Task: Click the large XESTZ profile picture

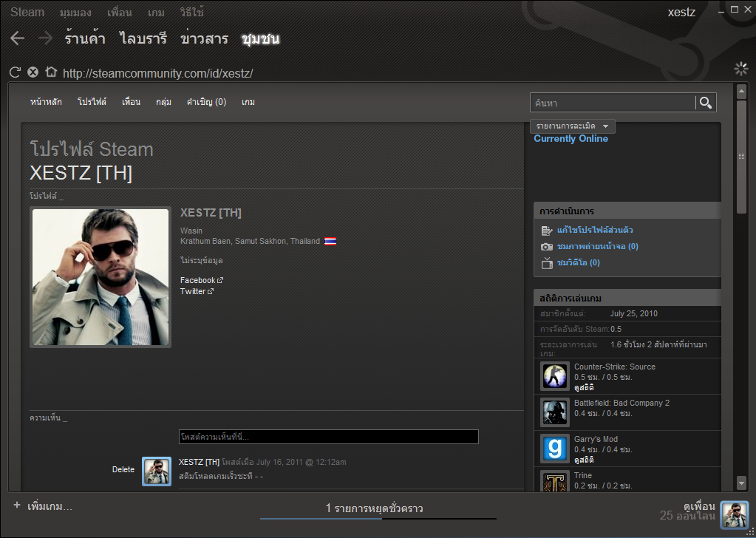Action: click(x=101, y=277)
